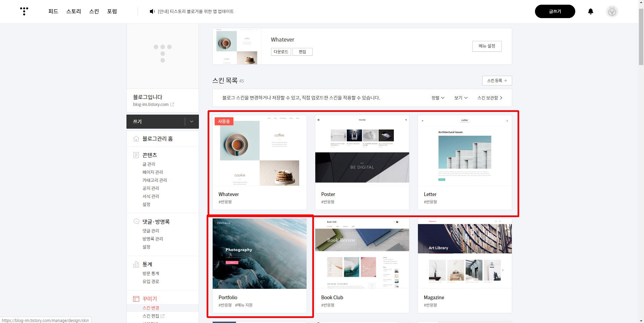This screenshot has width=644, height=323.
Task: Open 유입 경로 in sidebar
Action: click(151, 281)
